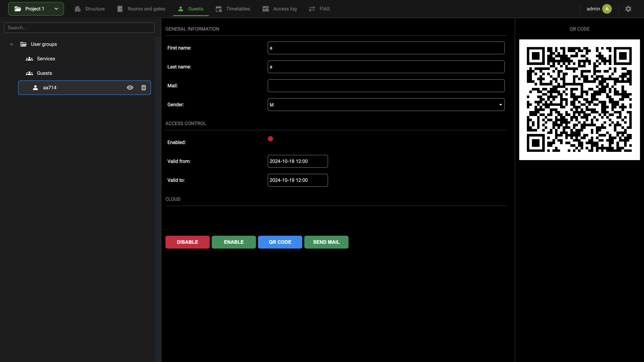Click the QR code image

tap(579, 100)
